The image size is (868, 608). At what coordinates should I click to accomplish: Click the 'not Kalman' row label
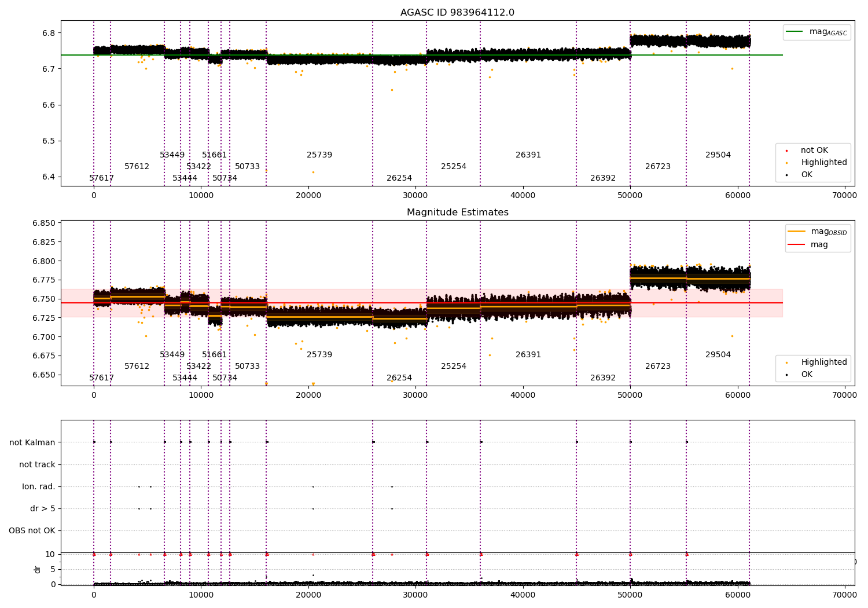click(x=32, y=443)
